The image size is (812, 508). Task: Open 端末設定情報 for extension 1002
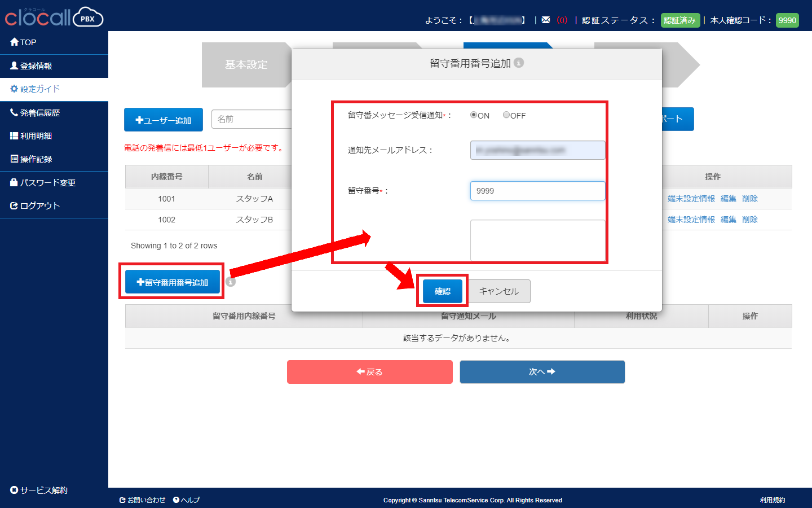tap(691, 220)
